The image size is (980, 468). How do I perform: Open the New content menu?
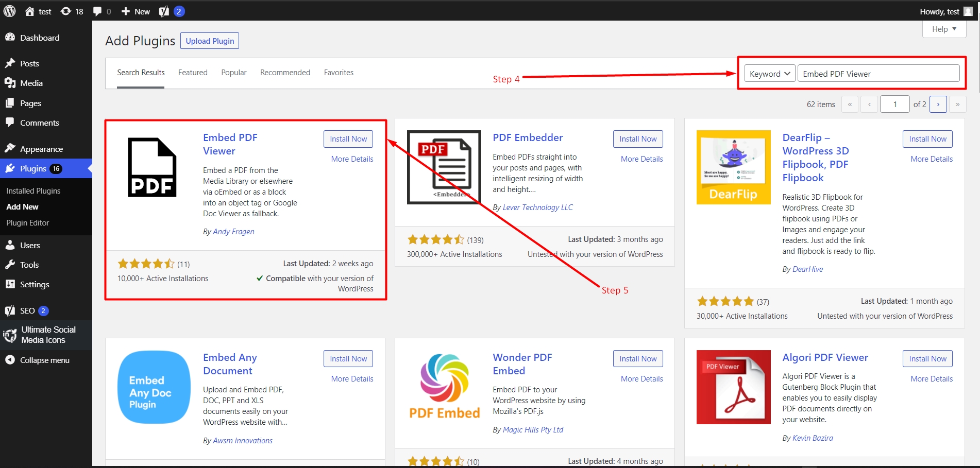coord(136,11)
